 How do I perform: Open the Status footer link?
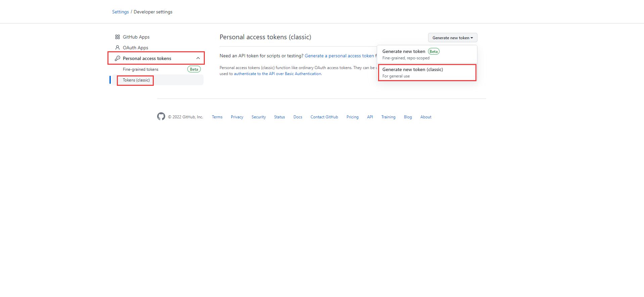279,117
